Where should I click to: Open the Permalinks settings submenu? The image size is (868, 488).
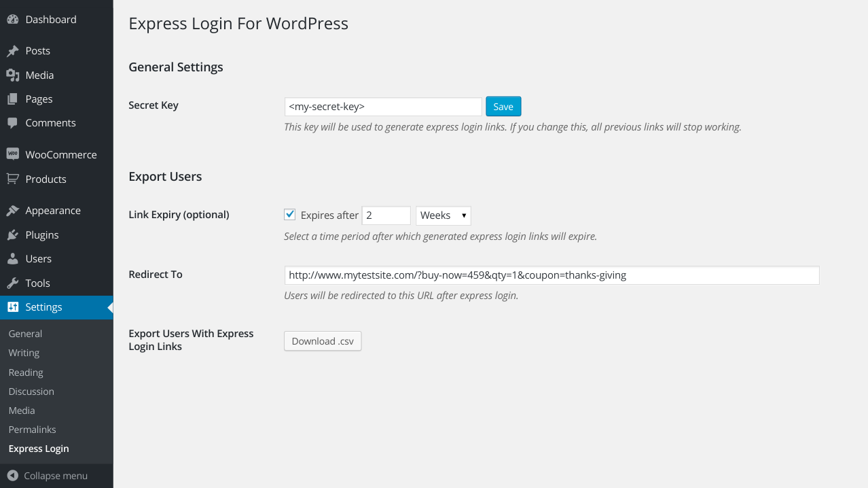[x=32, y=430]
